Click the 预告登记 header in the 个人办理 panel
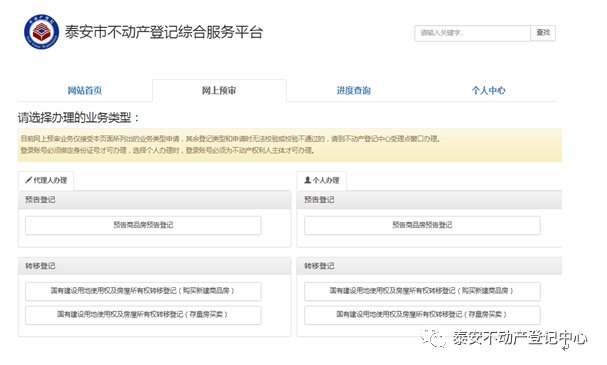Screen dimensions: 607x365 click(429, 200)
